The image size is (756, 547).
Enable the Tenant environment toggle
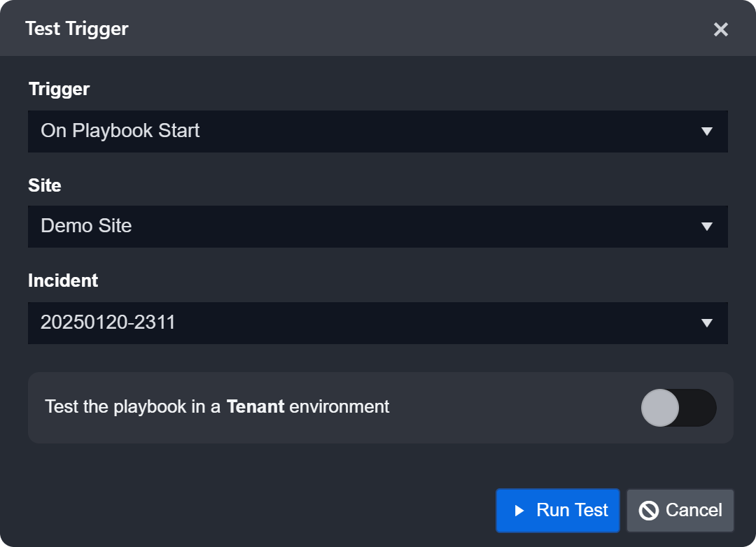coord(678,408)
